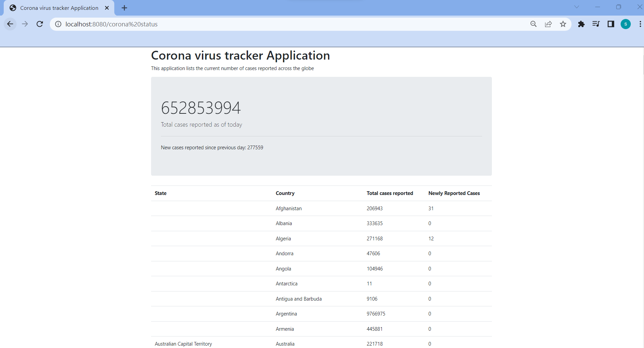Viewport: 644px width, 348px height.
Task: Select Australian Capital Territory state cell
Action: [x=183, y=344]
